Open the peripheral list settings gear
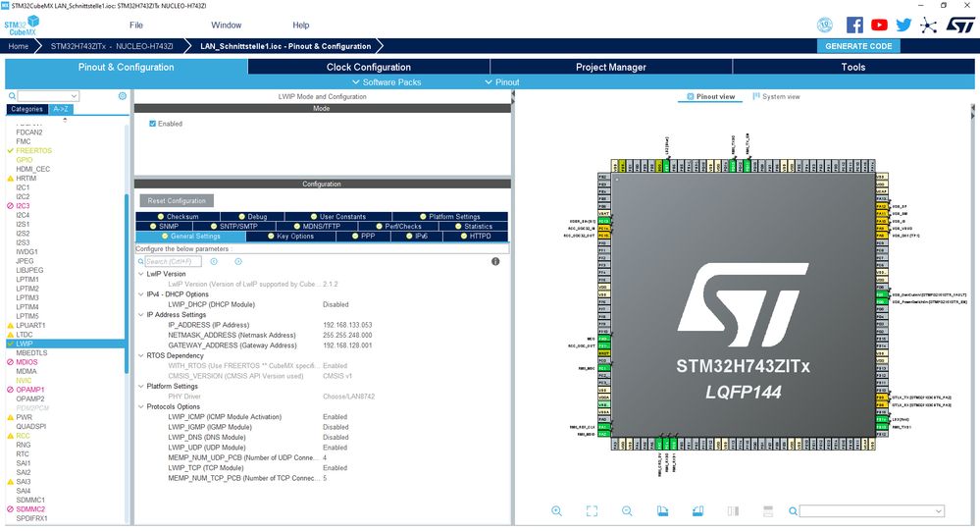The height and width of the screenshot is (531, 980). (x=122, y=95)
